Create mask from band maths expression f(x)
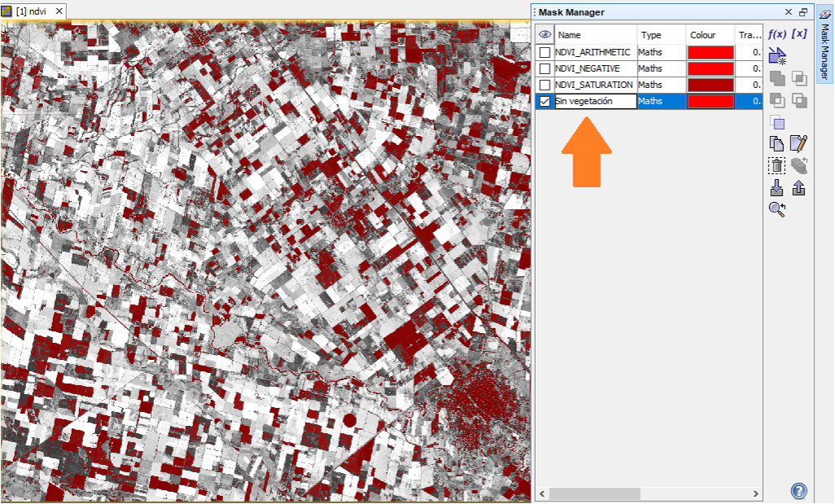Viewport: 835px width, 504px height. [x=777, y=34]
